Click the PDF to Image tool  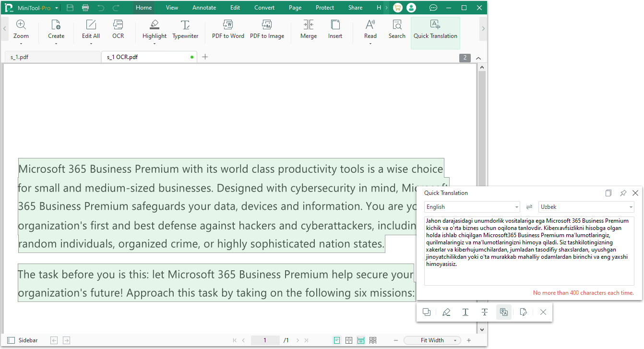267,30
